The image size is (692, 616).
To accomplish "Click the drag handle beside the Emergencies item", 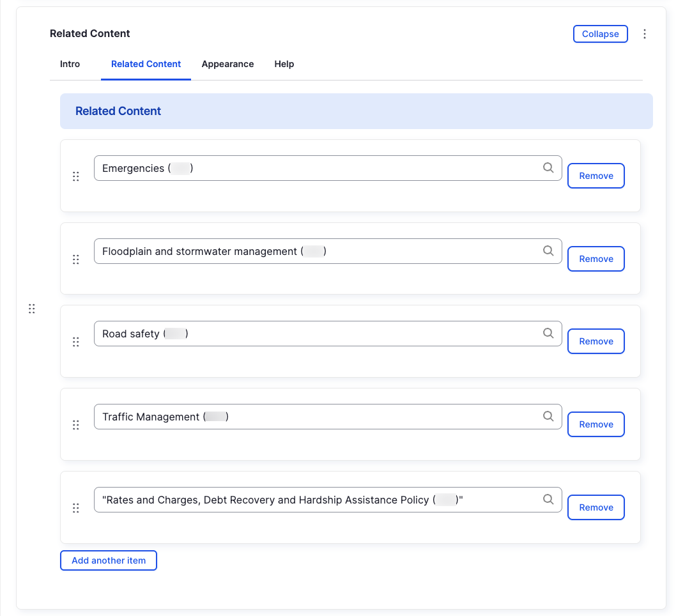I will coord(75,176).
